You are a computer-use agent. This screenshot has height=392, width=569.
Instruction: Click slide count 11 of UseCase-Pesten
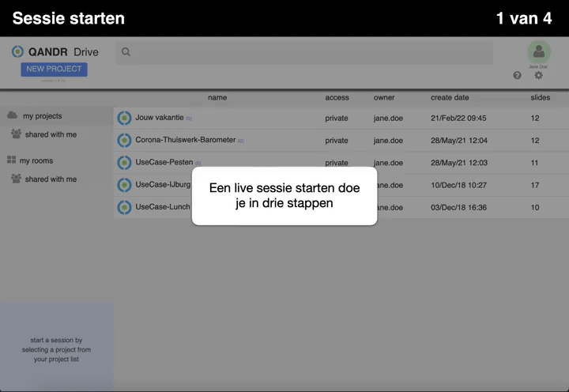[534, 163]
